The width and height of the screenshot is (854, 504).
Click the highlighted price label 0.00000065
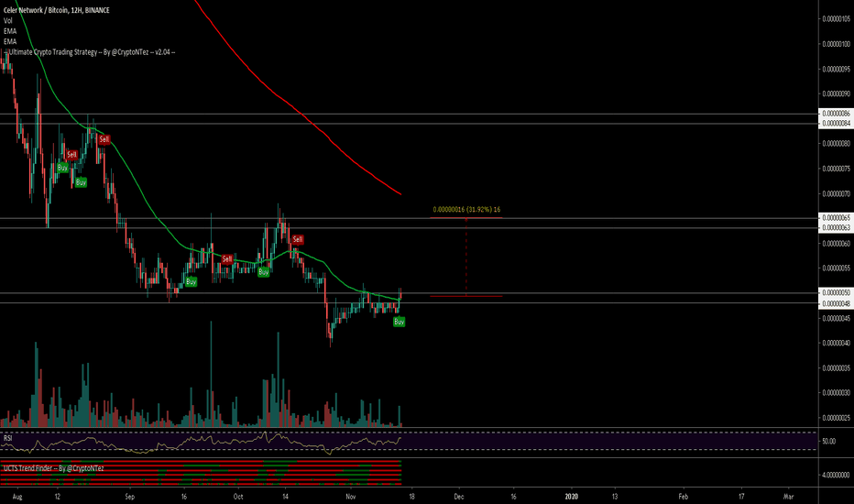pos(836,217)
